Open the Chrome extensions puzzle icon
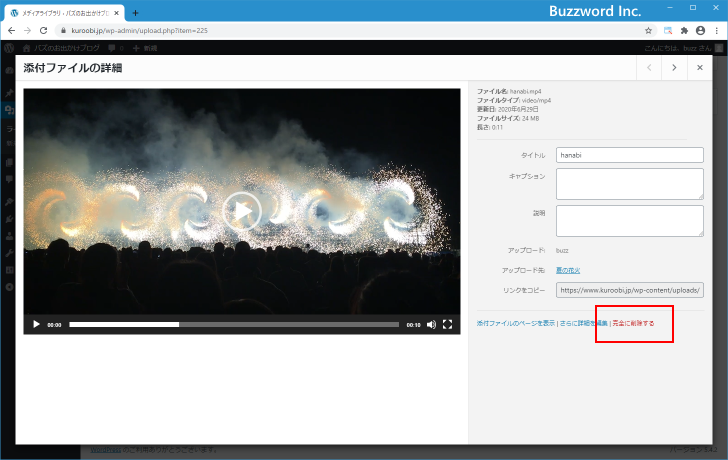This screenshot has height=460, width=728. [x=684, y=31]
